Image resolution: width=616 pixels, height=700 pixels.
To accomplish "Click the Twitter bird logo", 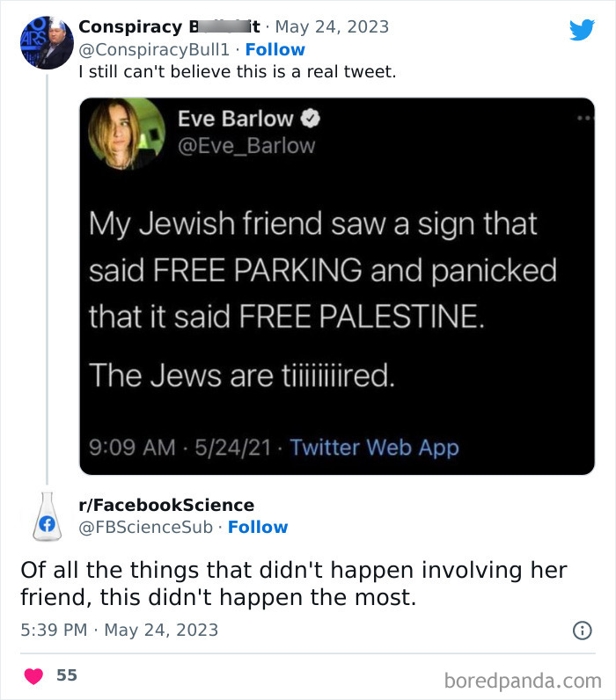I will (x=582, y=30).
